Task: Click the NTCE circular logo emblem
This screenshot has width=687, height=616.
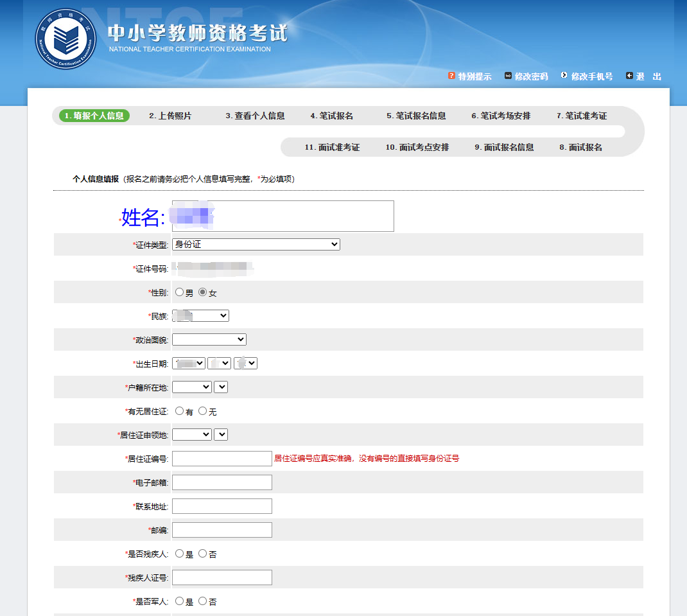Action: click(65, 38)
